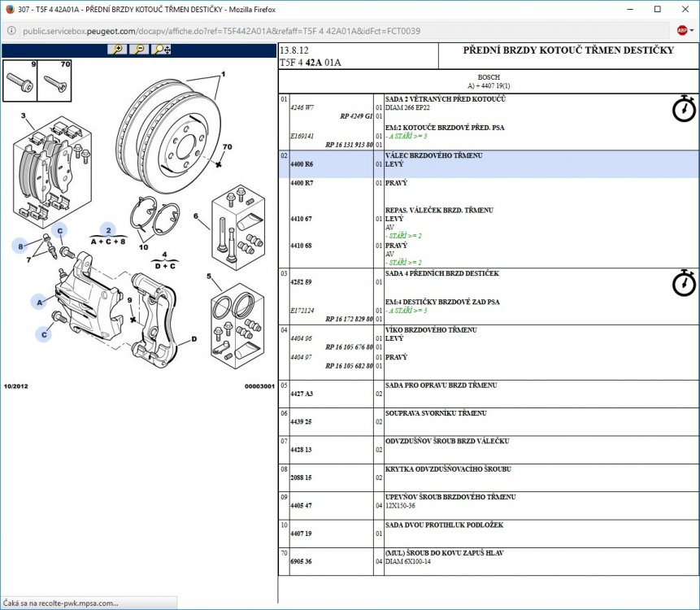Click VÍKO BRZDOVÉHO TŘMENU text
700x610 pixels.
click(x=431, y=329)
